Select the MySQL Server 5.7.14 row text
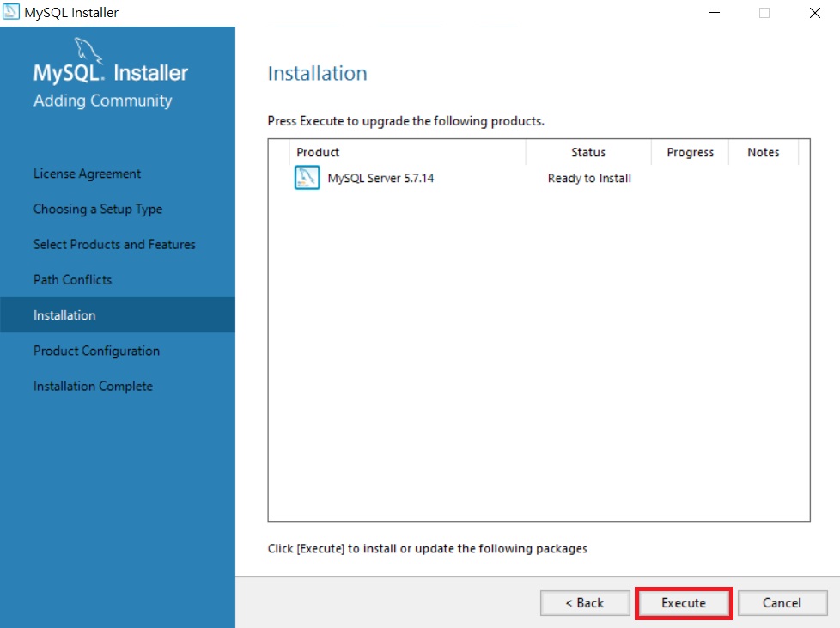 click(x=380, y=178)
